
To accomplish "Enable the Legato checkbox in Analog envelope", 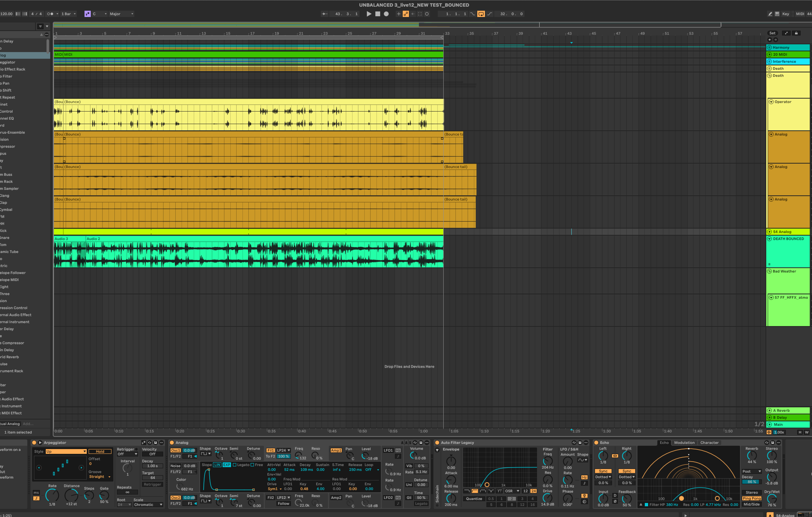I will point(235,465).
